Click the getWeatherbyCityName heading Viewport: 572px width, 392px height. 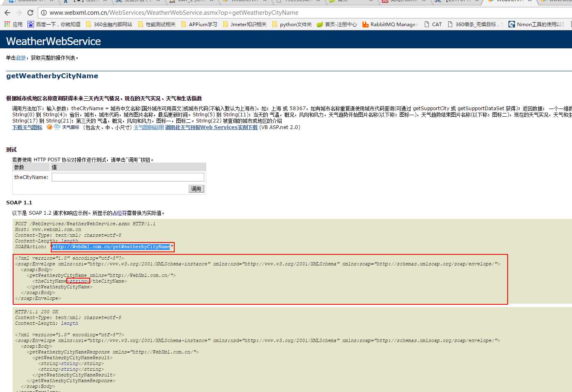click(52, 76)
